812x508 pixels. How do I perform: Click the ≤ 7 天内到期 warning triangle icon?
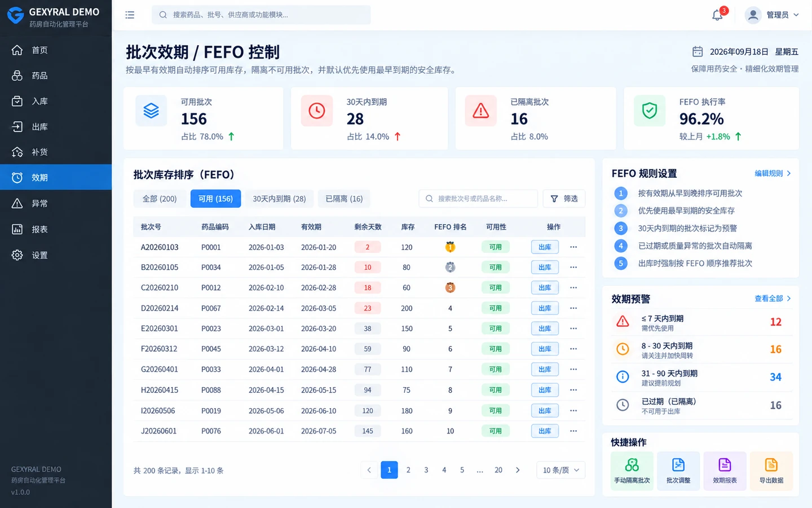pyautogui.click(x=623, y=322)
